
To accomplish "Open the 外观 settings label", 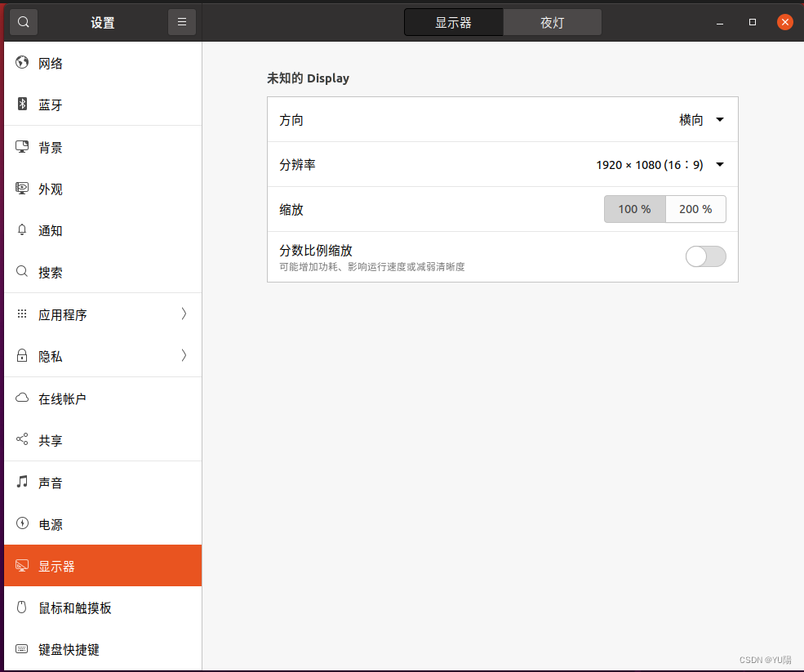I will pyautogui.click(x=51, y=189).
